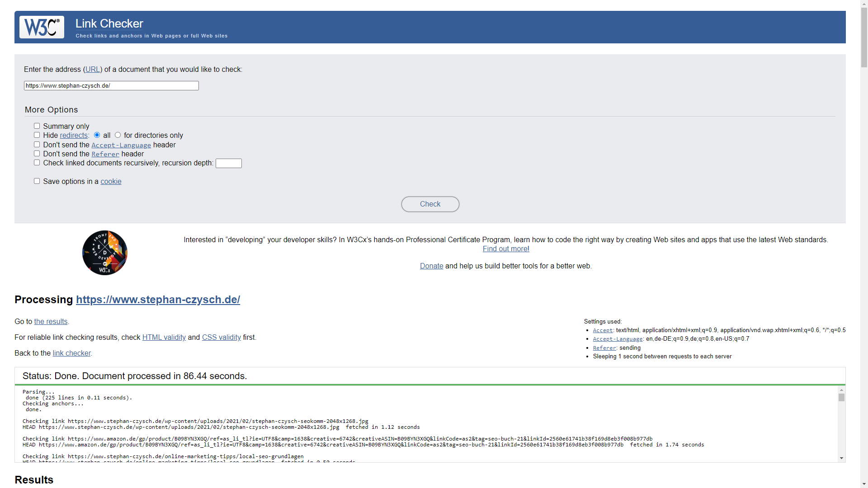Click the 'Settings used:' label
This screenshot has height=488, width=868.
(603, 322)
